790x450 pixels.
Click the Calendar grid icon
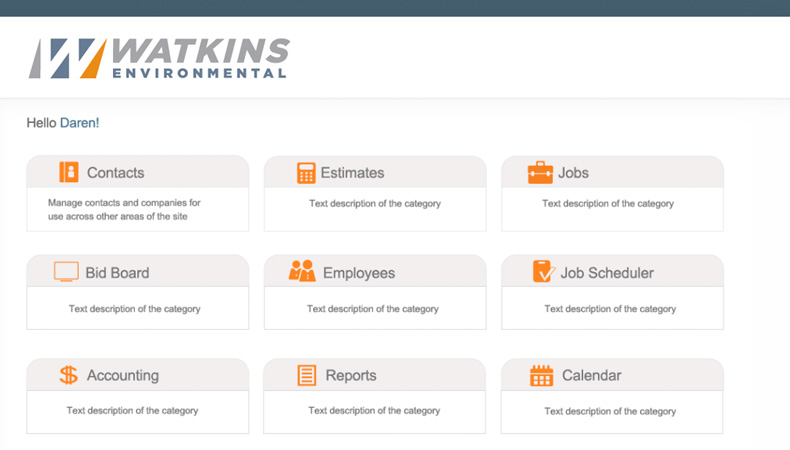[542, 376]
